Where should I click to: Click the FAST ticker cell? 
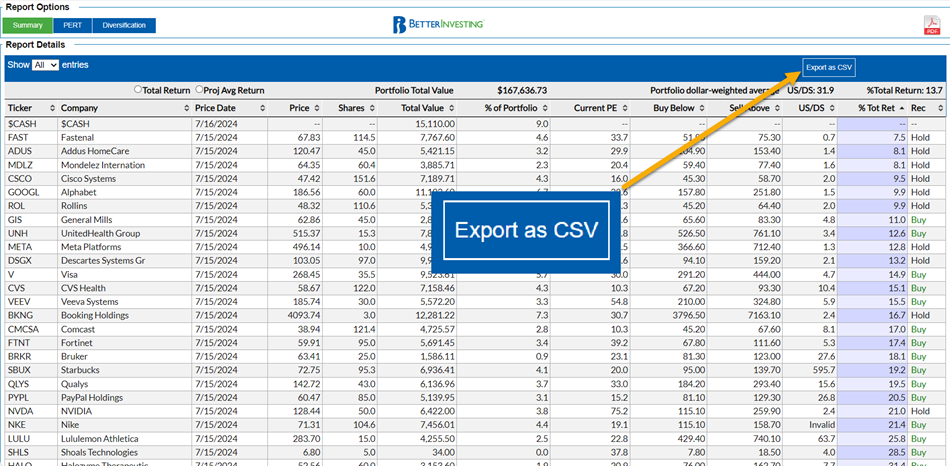pyautogui.click(x=31, y=138)
